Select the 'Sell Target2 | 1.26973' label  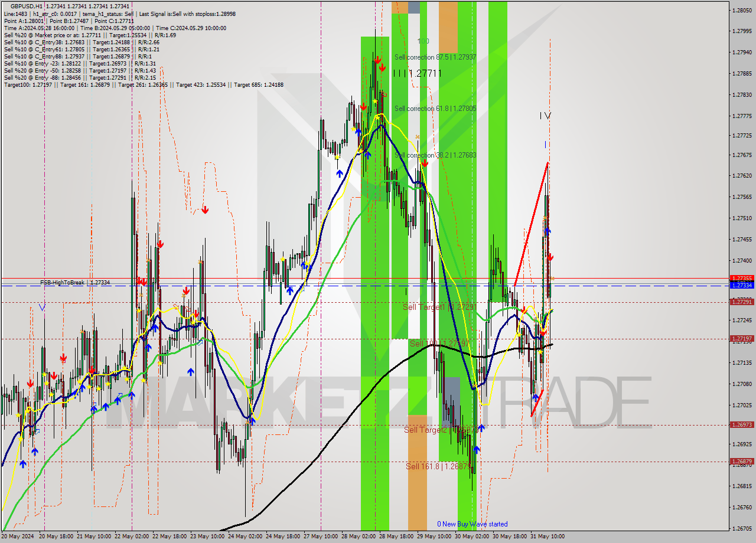coord(440,430)
